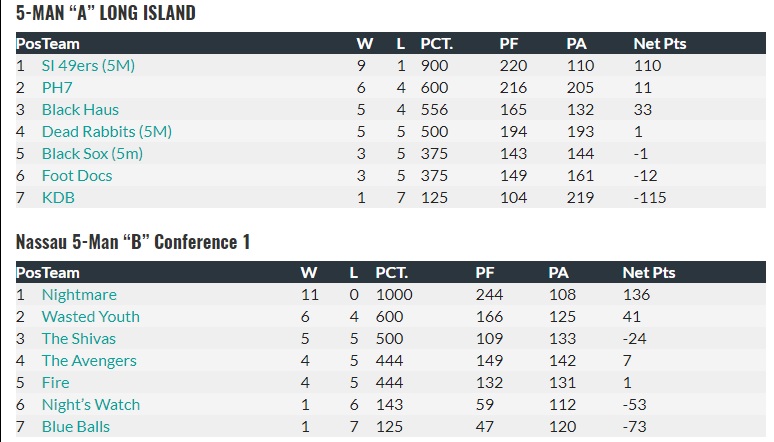774x442 pixels.
Task: Open the Black Sox (5m) team link
Action: [92, 153]
